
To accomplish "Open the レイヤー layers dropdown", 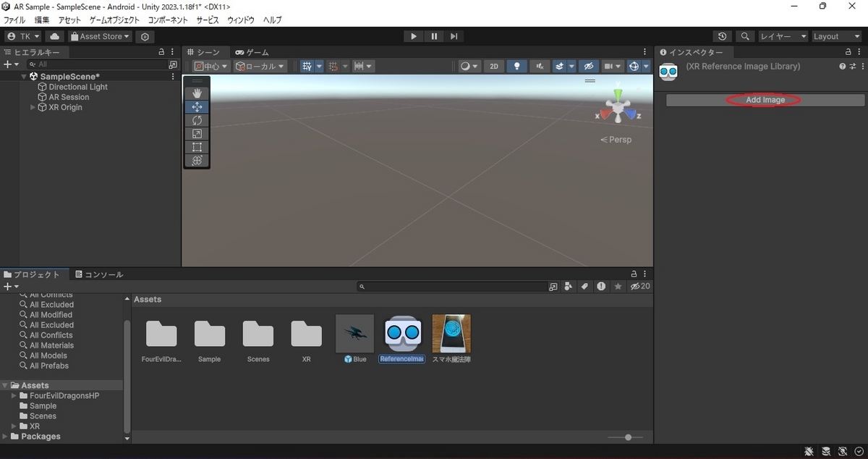I will [783, 36].
